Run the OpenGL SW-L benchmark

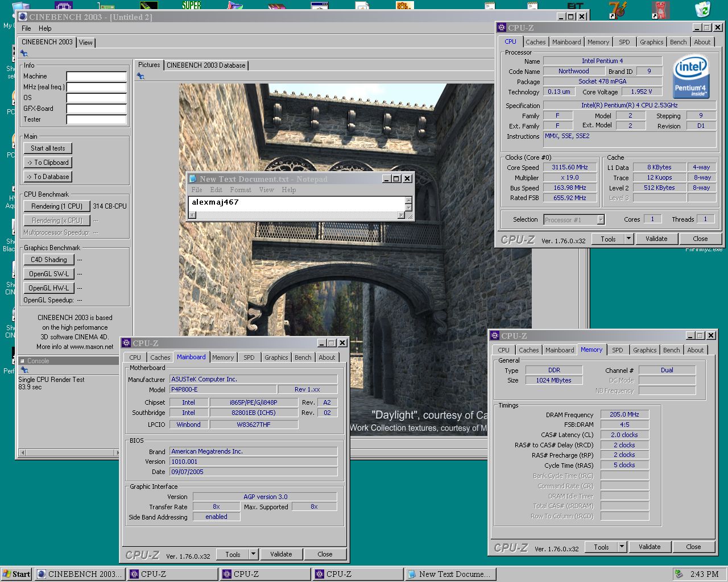49,274
